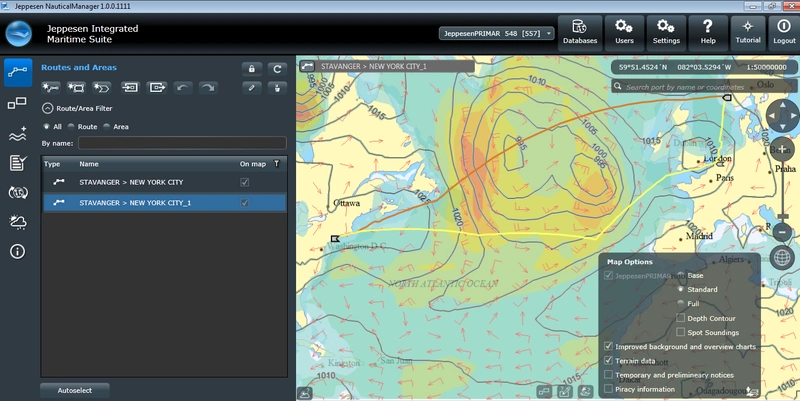
Task: Open the information sidebar icon
Action: pyautogui.click(x=17, y=251)
